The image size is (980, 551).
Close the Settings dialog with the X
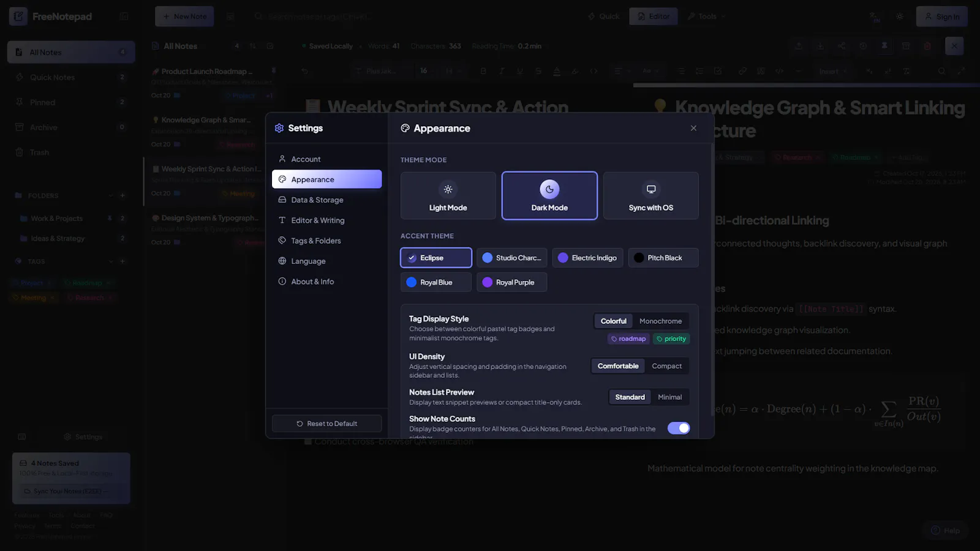click(x=693, y=128)
